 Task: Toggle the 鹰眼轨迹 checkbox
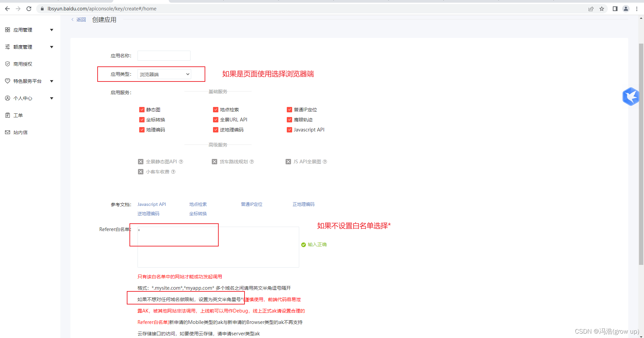289,120
